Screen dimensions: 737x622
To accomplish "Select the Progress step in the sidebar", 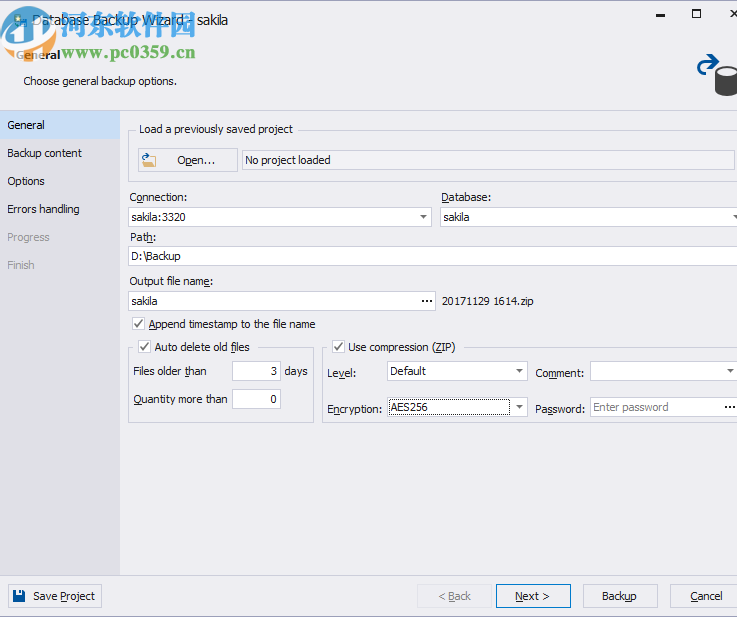I will tap(60, 237).
